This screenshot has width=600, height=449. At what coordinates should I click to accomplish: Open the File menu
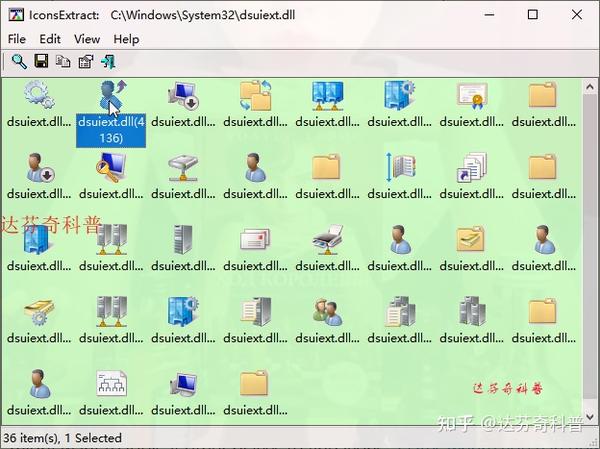click(16, 39)
